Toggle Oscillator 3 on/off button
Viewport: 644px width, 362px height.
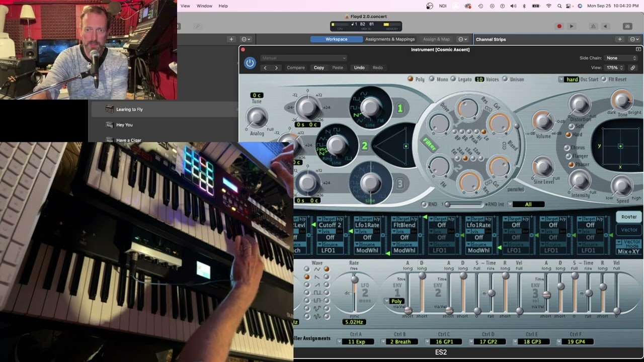coord(400,184)
